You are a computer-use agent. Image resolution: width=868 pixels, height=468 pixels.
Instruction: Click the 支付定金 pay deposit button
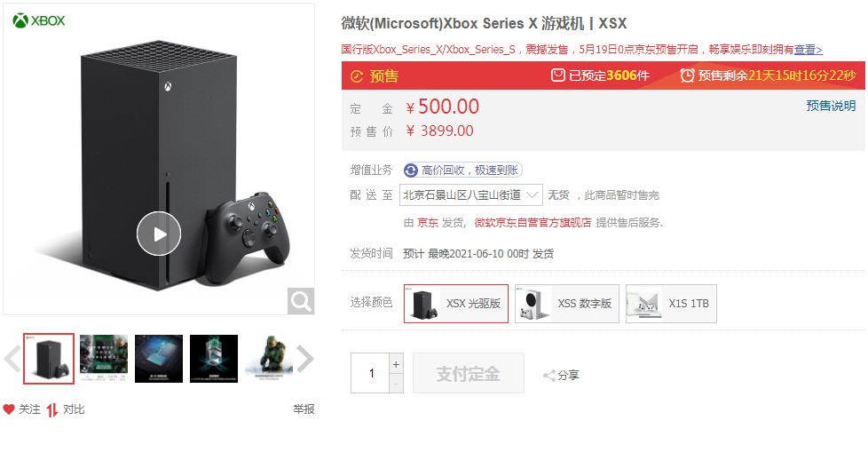tap(469, 374)
